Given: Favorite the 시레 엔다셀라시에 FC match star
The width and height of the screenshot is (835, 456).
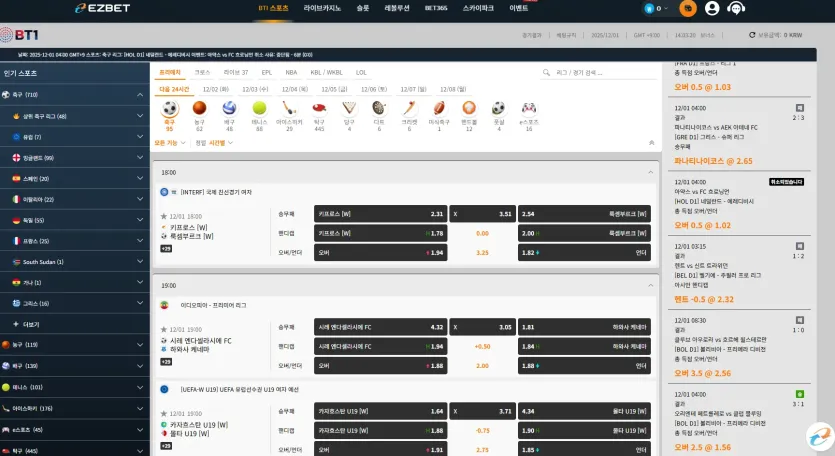Looking at the screenshot, I should coord(164,329).
